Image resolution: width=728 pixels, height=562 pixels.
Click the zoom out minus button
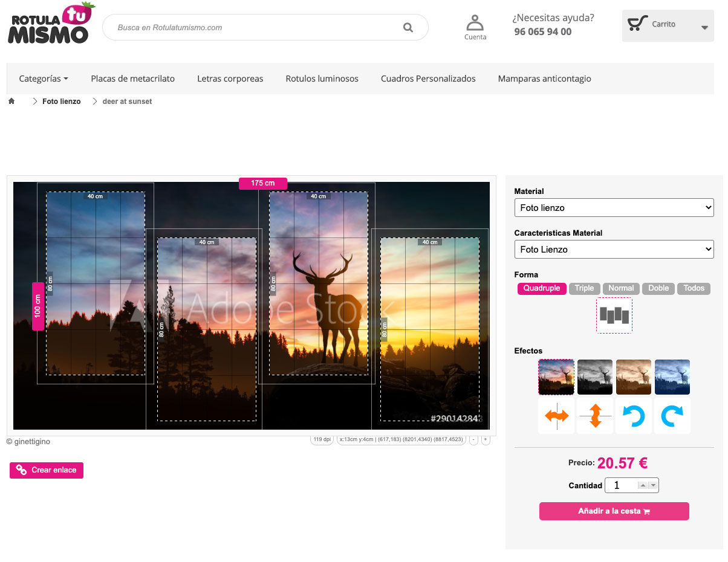474,440
